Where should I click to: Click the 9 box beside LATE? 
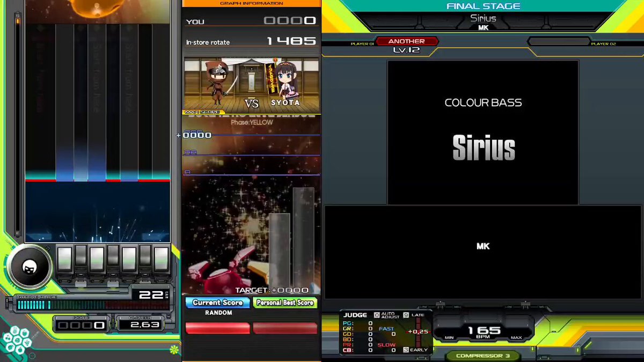pos(406,315)
